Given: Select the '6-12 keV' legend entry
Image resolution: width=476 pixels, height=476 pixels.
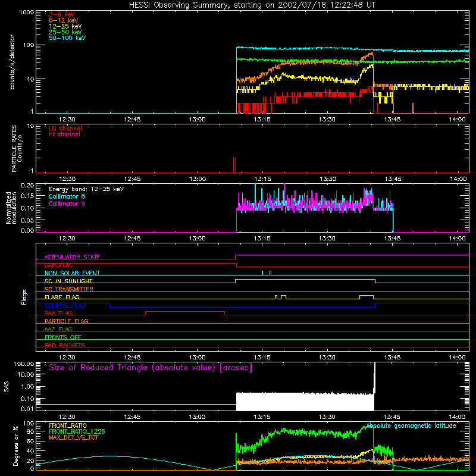Looking at the screenshot, I should (x=64, y=20).
